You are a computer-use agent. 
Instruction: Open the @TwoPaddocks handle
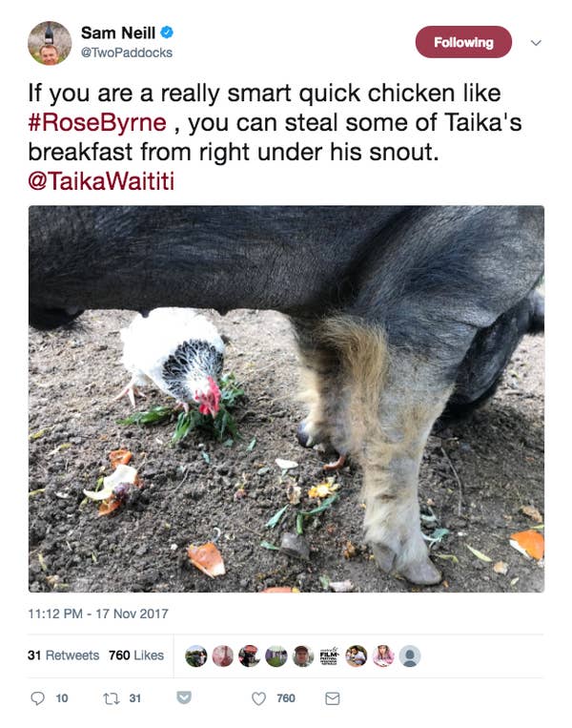(127, 52)
